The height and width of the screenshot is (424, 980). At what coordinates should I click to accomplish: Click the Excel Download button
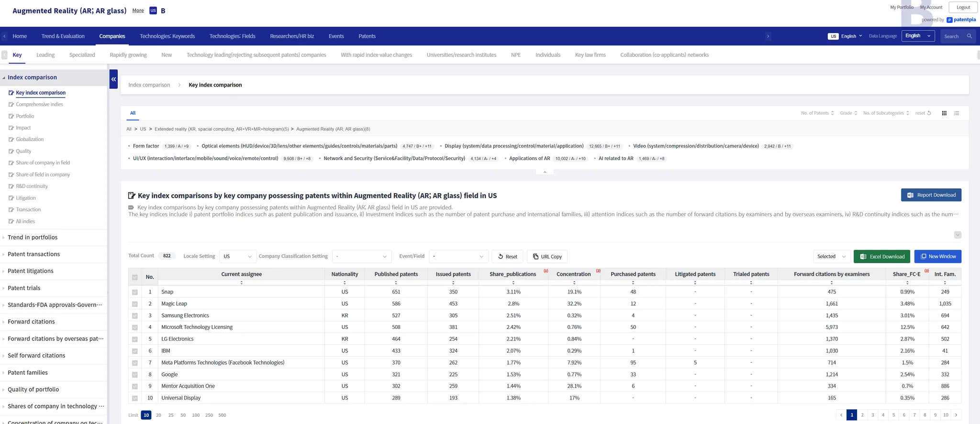[x=882, y=257]
